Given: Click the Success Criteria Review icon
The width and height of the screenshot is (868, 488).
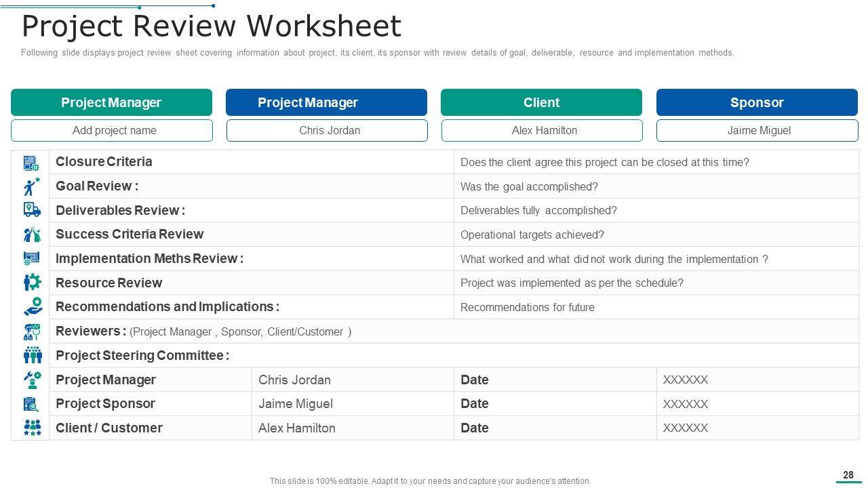Looking at the screenshot, I should (31, 235).
